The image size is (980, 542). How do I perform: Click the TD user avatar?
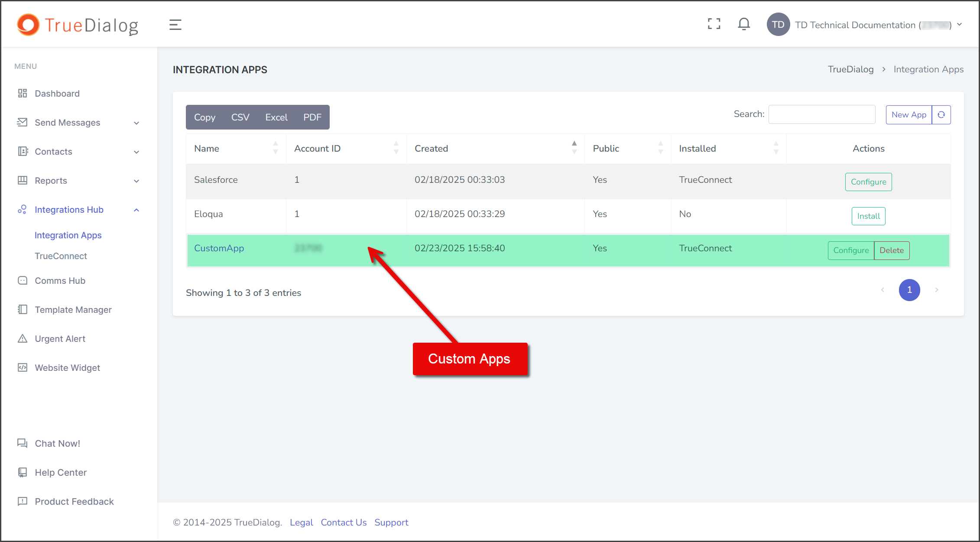(x=778, y=25)
